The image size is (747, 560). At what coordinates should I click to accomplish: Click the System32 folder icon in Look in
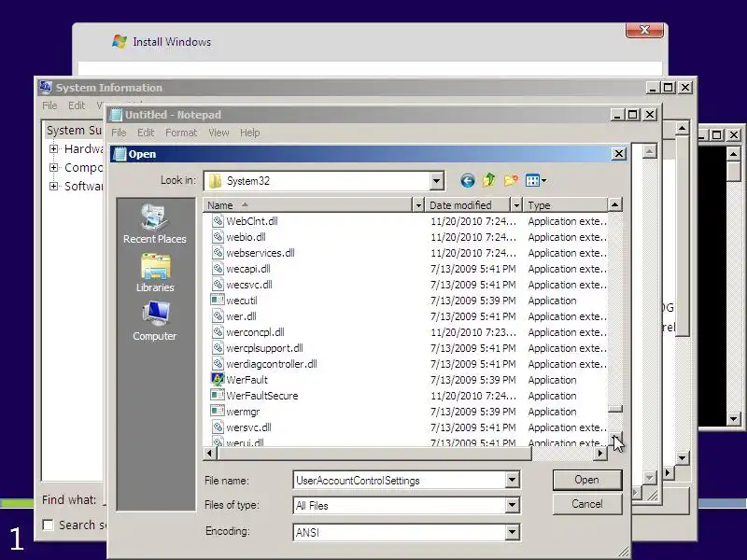216,181
